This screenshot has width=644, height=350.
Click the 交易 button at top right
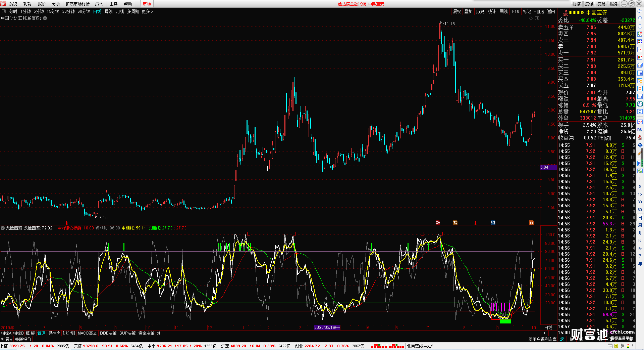point(601,4)
